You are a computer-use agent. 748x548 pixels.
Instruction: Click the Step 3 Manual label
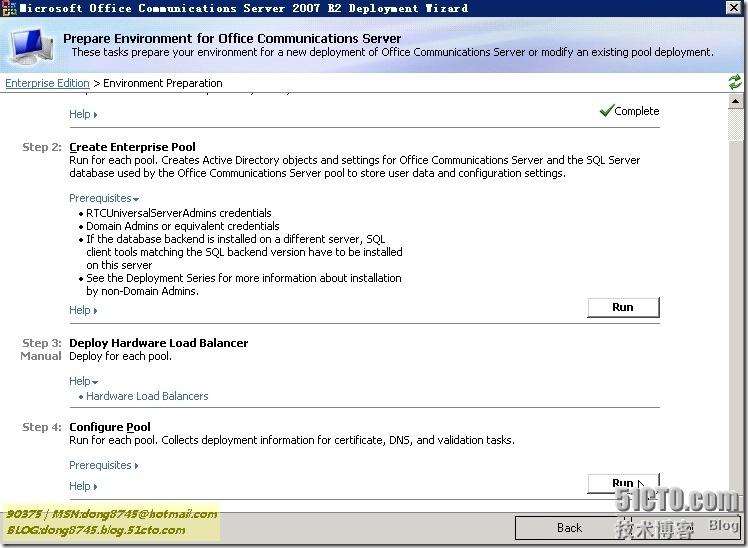pos(42,350)
